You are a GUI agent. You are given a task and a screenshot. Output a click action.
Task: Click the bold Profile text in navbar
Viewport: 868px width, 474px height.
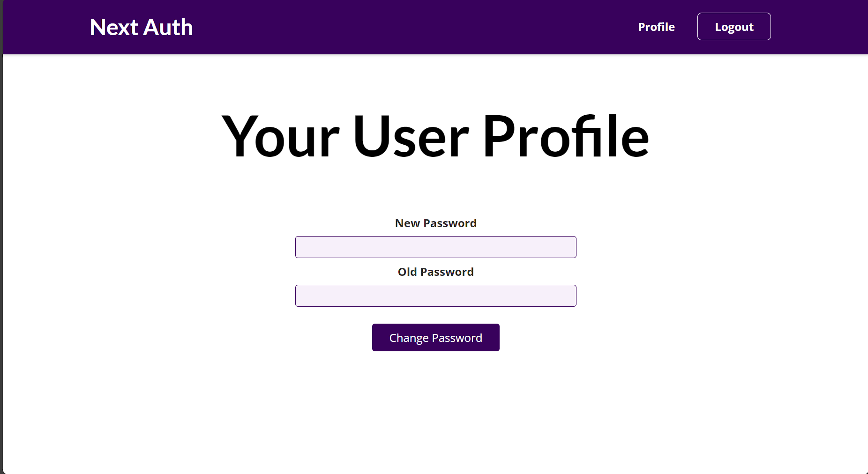tap(656, 27)
